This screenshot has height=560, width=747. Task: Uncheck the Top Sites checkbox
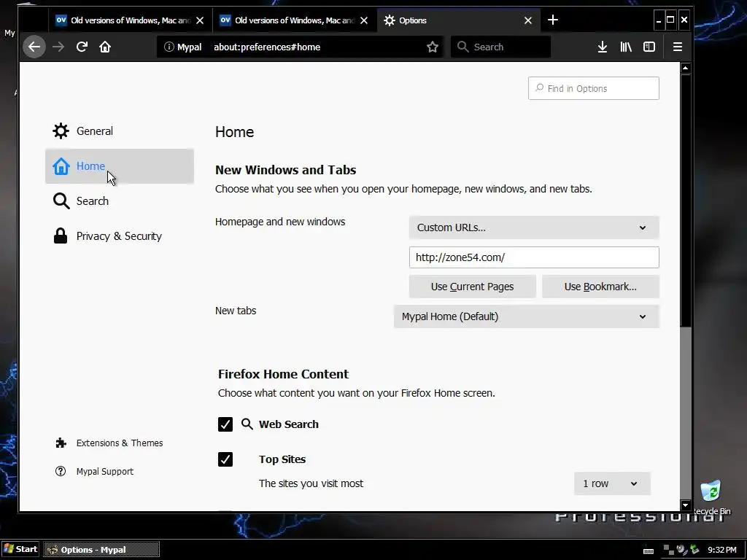point(225,459)
